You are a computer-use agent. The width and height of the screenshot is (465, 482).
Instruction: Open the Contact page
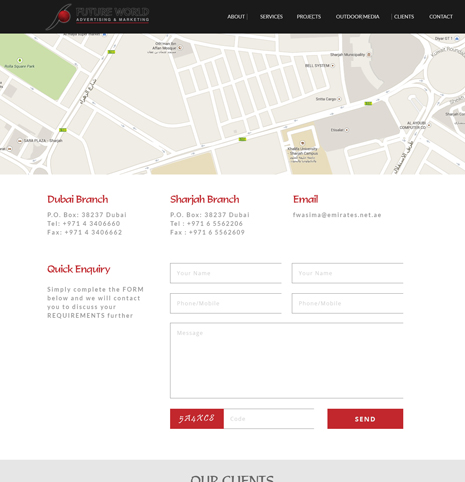coord(441,17)
